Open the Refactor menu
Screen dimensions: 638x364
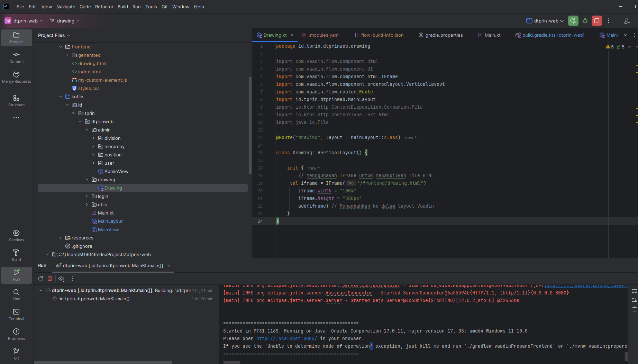[x=104, y=7]
